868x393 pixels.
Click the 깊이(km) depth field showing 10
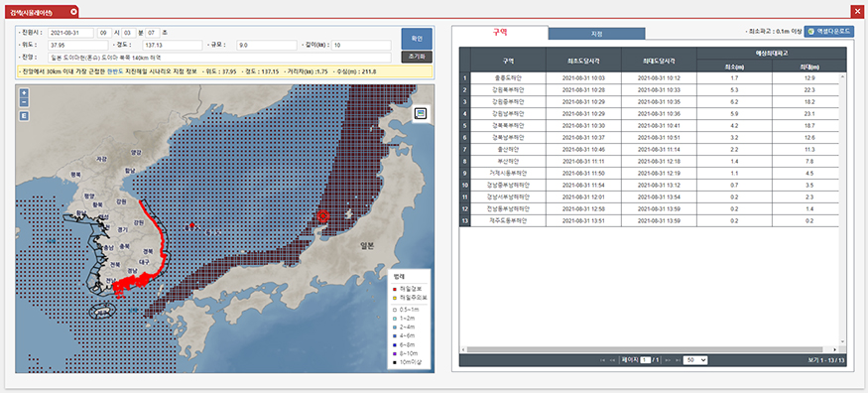click(x=361, y=45)
